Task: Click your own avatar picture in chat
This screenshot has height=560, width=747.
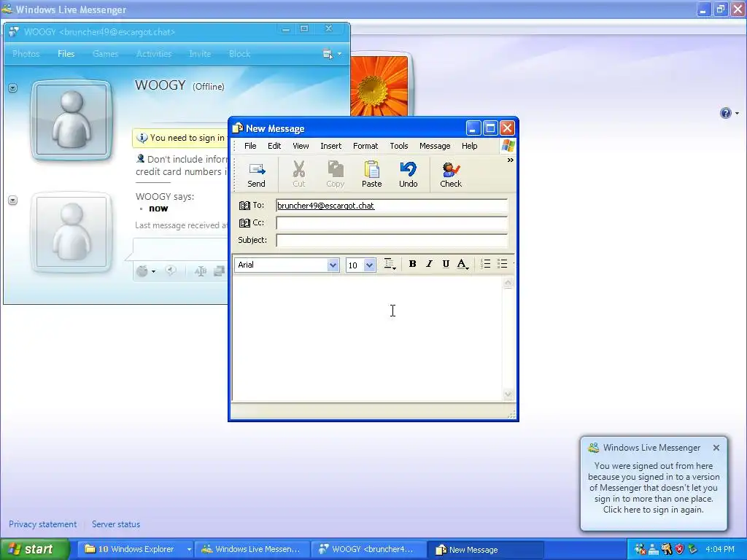Action: click(71, 232)
